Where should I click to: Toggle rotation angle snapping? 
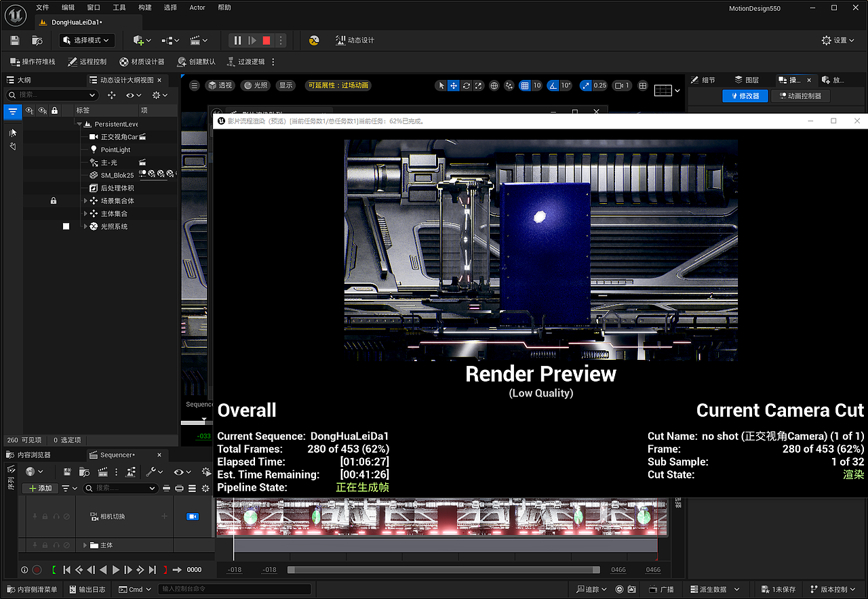click(x=553, y=86)
